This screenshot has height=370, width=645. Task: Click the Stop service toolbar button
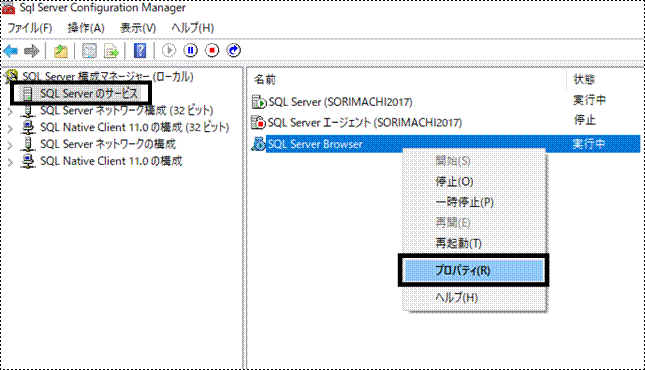point(212,51)
